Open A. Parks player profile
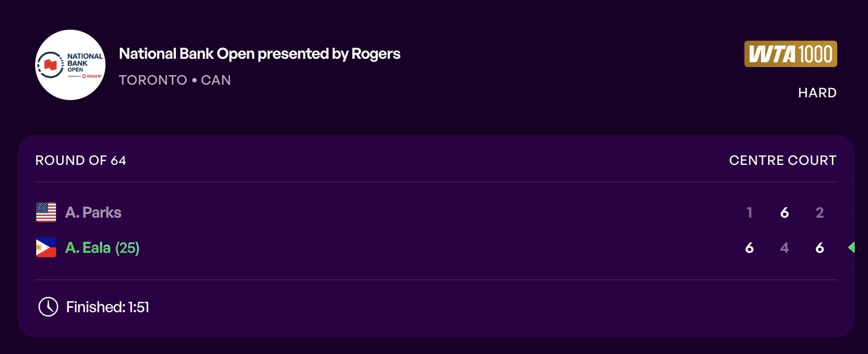The width and height of the screenshot is (868, 354). (93, 212)
